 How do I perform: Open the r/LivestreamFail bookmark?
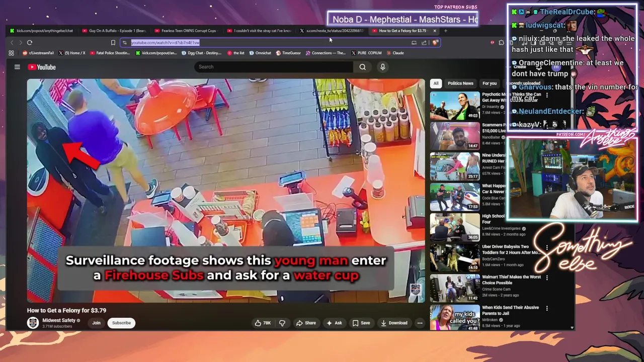[38, 53]
